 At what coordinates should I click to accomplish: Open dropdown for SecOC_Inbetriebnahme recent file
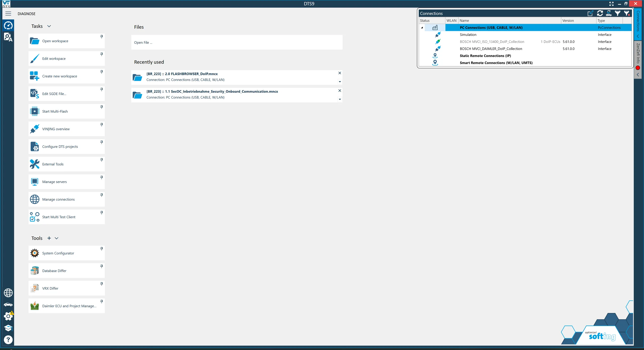340,99
